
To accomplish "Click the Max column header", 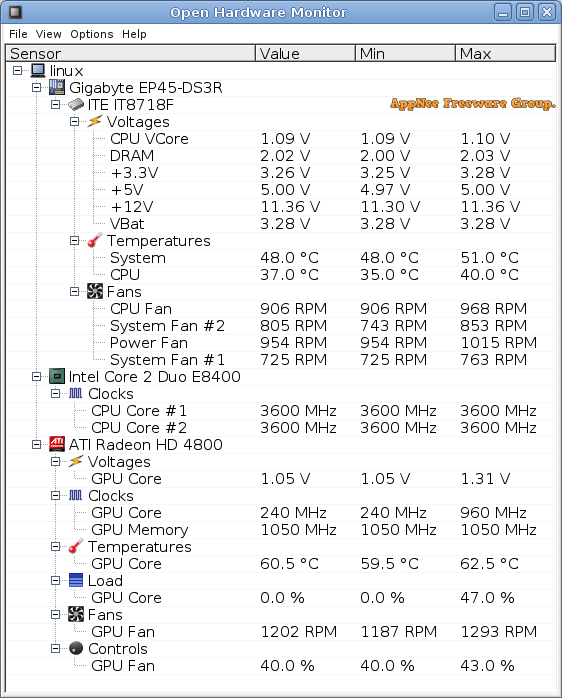I will pyautogui.click(x=505, y=53).
